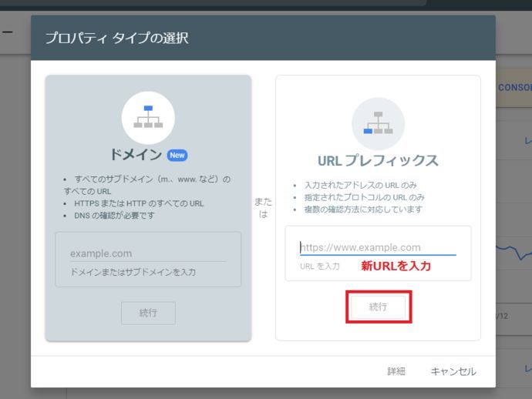
Task: Focus the https://www.example.com URL input field
Action: pos(378,247)
